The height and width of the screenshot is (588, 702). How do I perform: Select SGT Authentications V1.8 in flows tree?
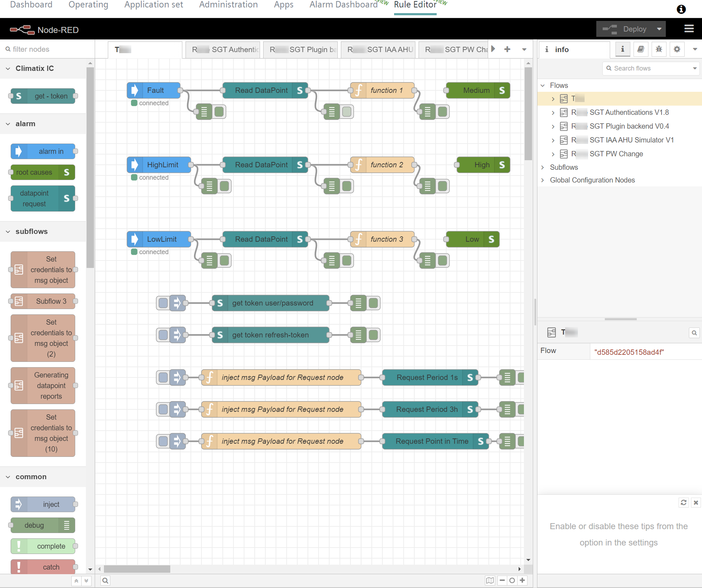pos(620,112)
